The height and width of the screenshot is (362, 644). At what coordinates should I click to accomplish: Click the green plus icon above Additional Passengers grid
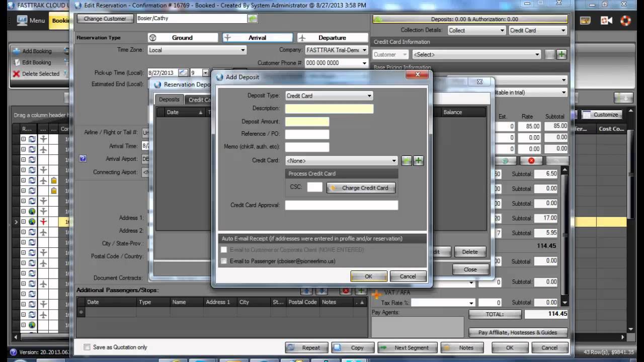[x=361, y=291]
